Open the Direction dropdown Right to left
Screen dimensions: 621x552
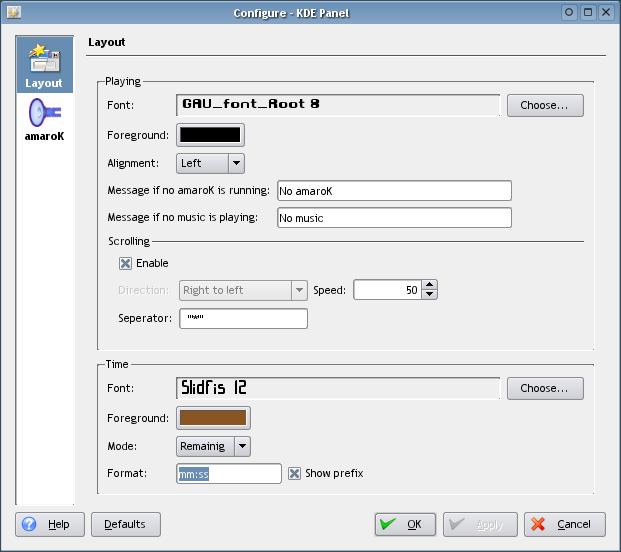point(243,290)
